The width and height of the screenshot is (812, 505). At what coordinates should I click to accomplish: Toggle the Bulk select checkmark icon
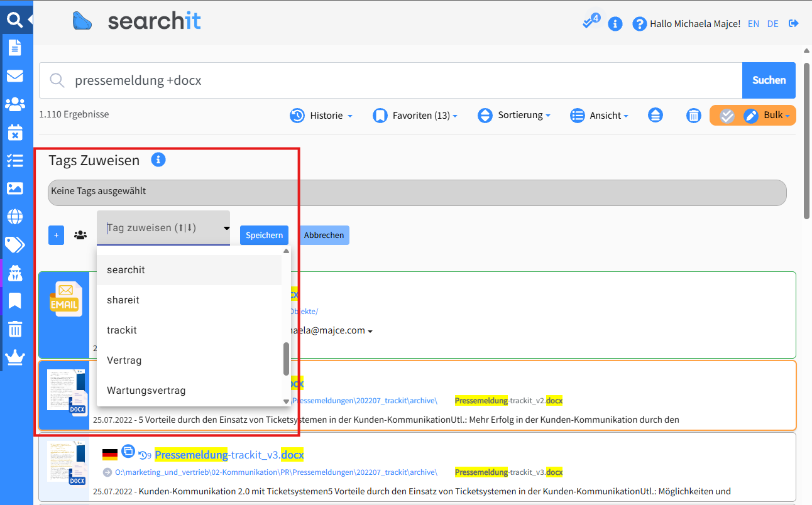pyautogui.click(x=727, y=116)
